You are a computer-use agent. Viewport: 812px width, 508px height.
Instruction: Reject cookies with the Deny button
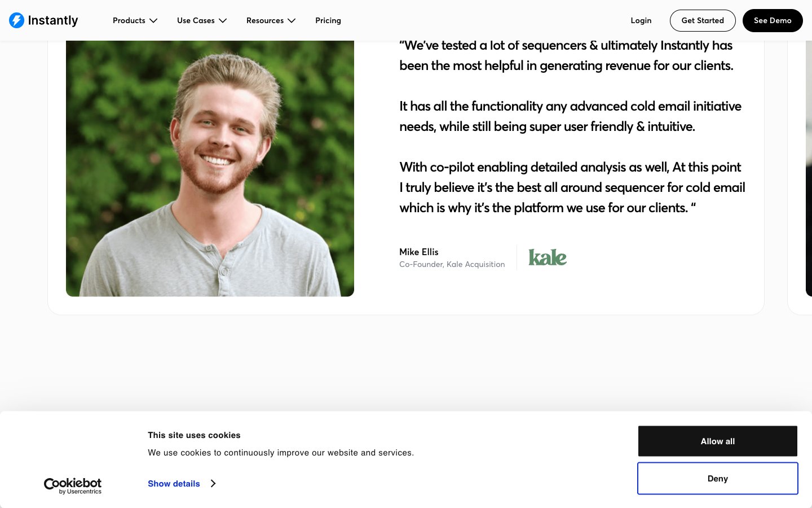717,478
